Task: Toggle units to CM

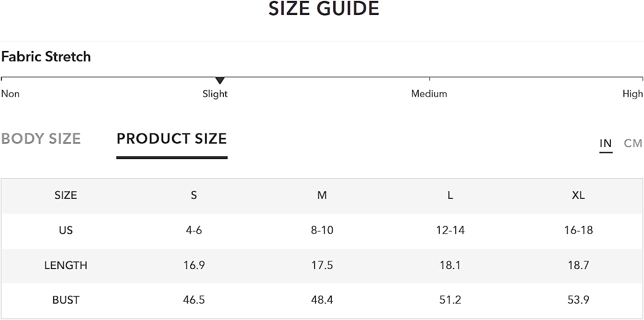Action: (x=633, y=144)
